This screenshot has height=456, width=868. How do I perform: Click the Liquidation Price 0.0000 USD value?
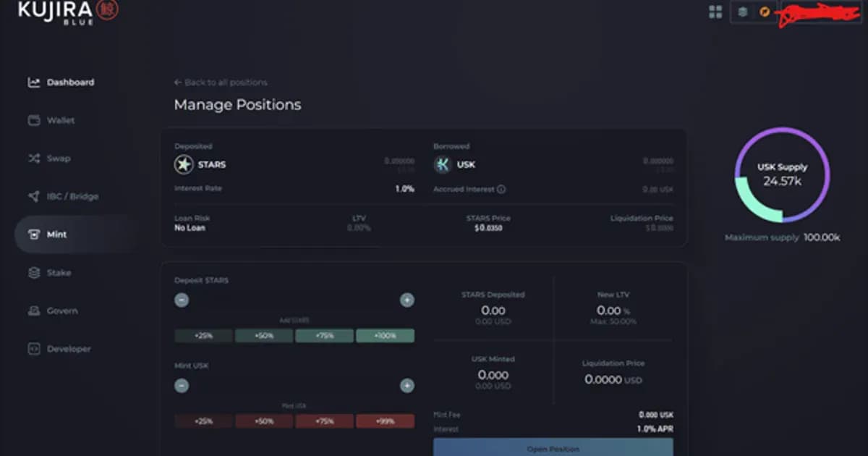(613, 379)
